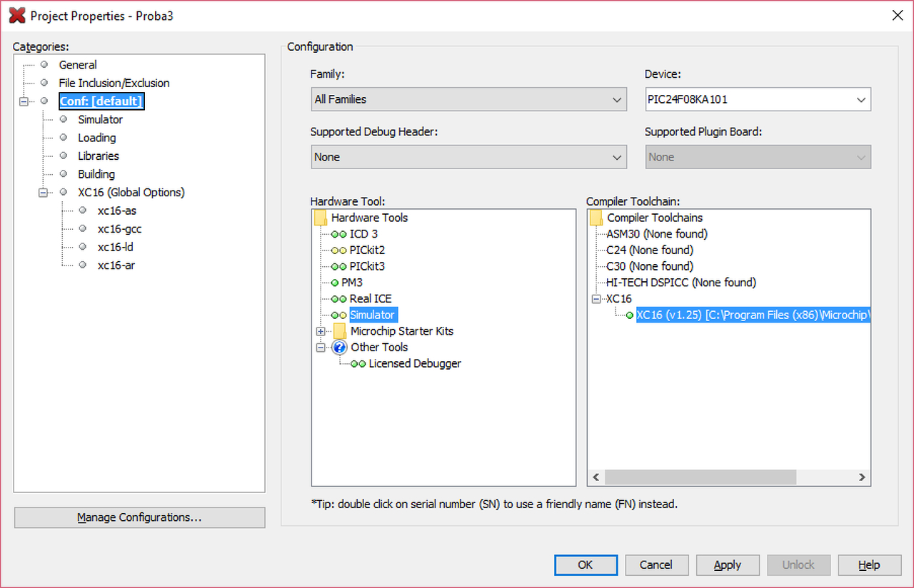Click the Manage Configurations button
This screenshot has height=588, width=914.
pyautogui.click(x=139, y=517)
